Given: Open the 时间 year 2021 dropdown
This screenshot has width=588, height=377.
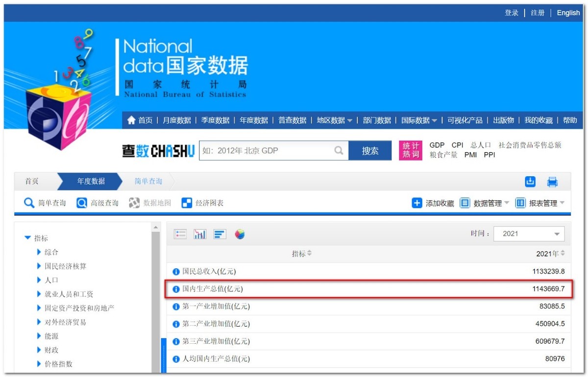Looking at the screenshot, I should [x=528, y=234].
